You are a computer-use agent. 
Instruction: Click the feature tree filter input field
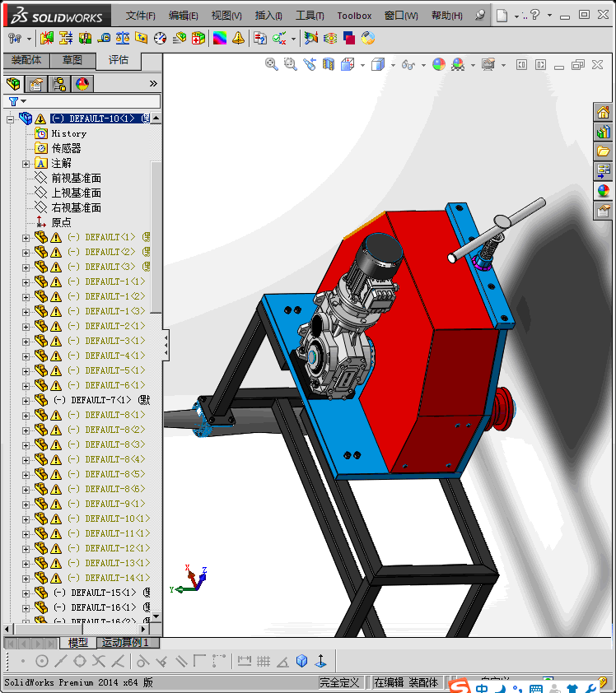[82, 102]
